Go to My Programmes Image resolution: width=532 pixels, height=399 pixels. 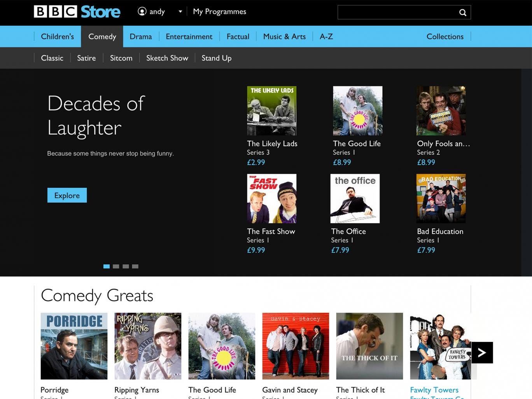coord(219,12)
